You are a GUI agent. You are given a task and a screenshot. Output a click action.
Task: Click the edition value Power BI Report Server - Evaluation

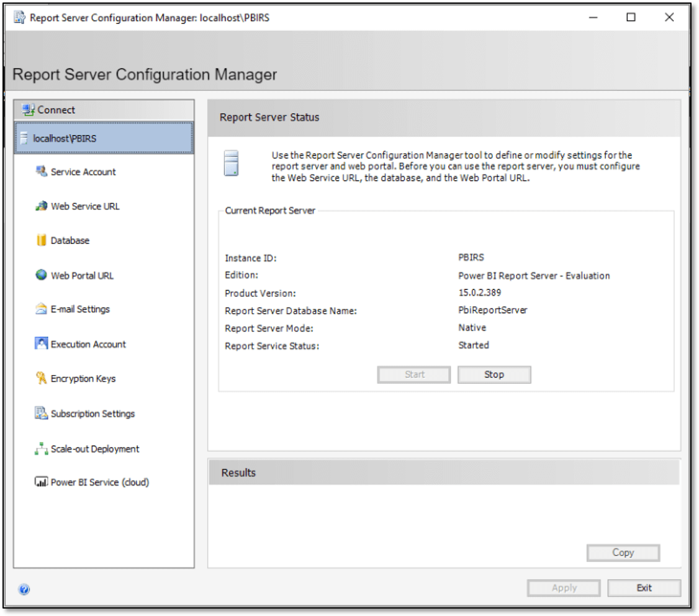[534, 276]
